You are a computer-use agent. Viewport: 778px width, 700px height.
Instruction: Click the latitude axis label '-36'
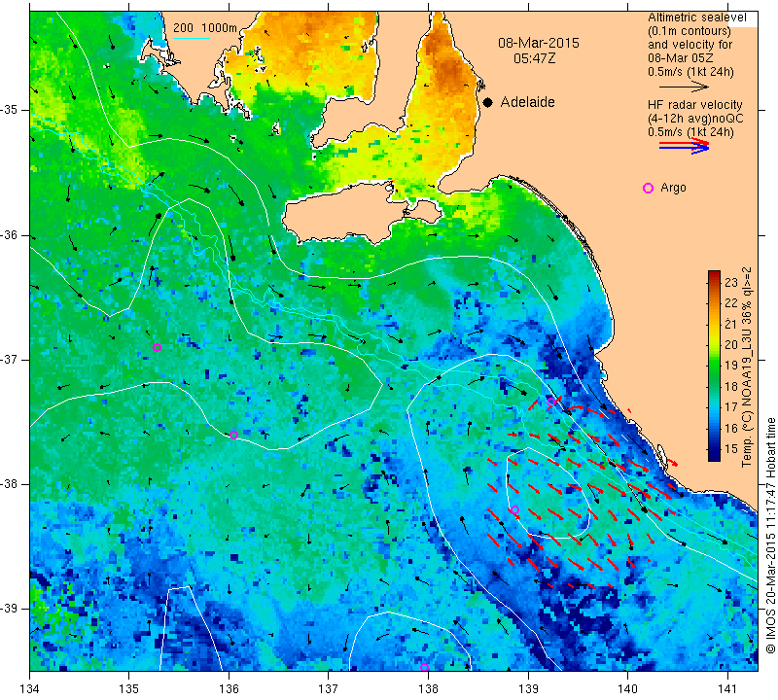tap(9, 234)
